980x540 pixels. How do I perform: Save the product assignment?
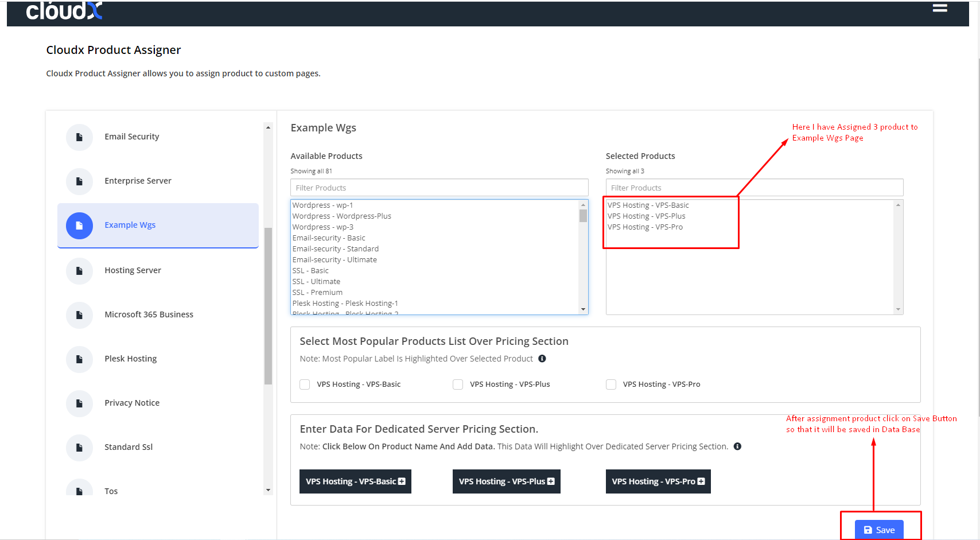879,530
